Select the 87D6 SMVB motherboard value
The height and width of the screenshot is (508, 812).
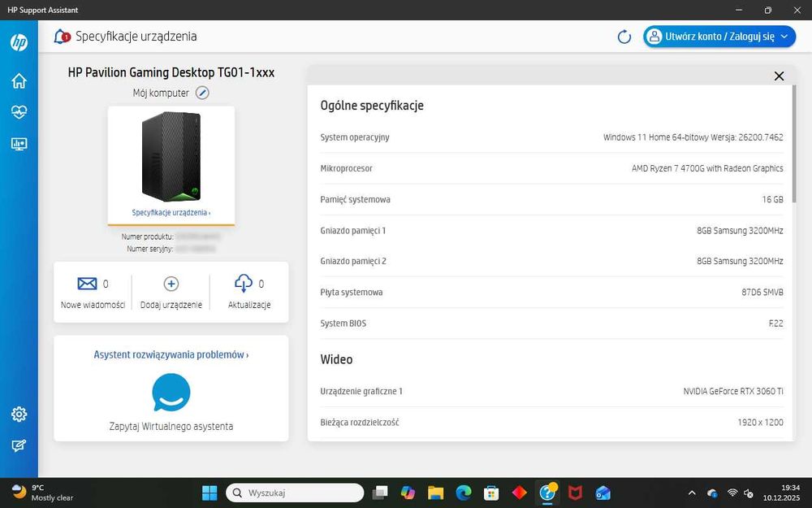(x=762, y=293)
